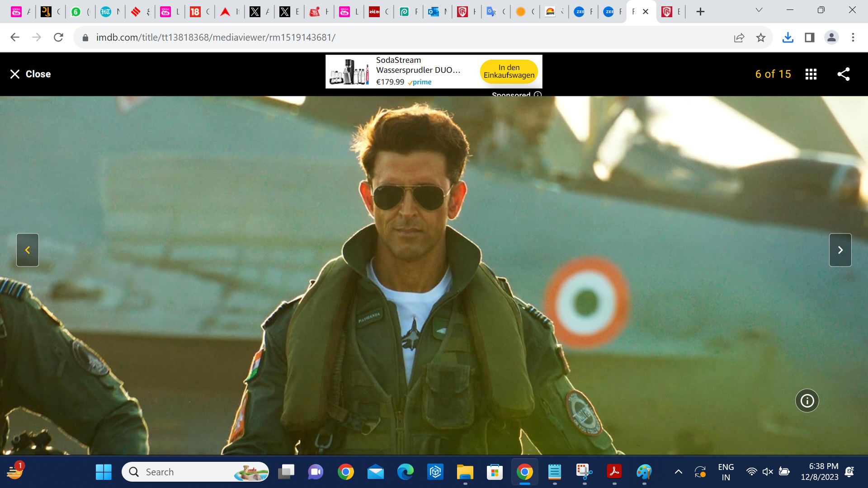Viewport: 868px width, 488px height.
Task: Bookmark this page with the star
Action: (x=761, y=38)
